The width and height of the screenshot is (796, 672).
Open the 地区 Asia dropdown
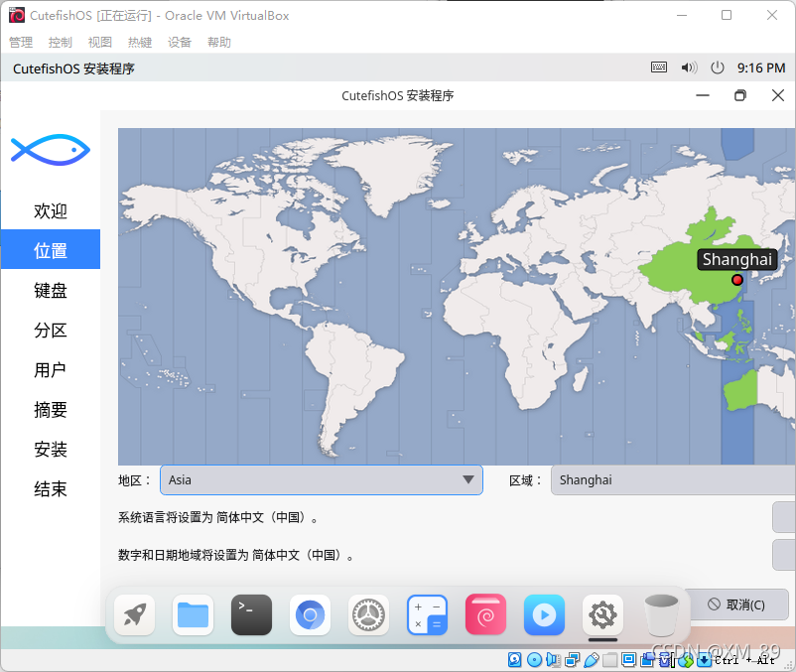[x=322, y=480]
